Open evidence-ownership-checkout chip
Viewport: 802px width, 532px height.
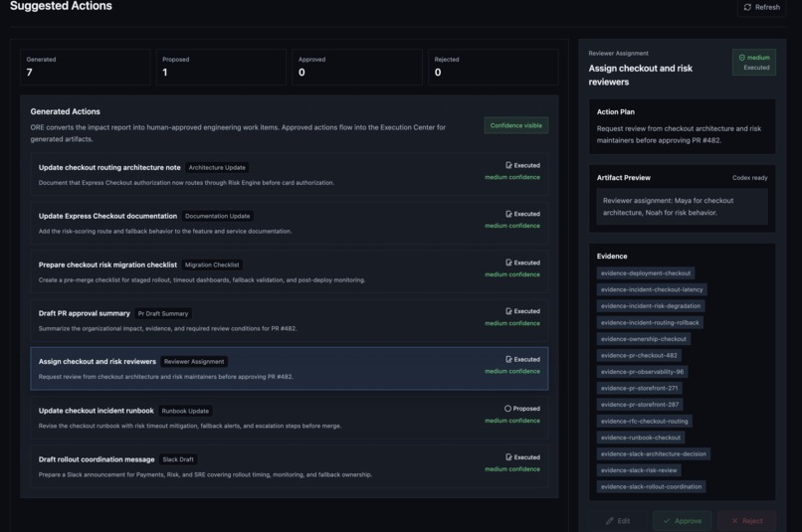[644, 339]
